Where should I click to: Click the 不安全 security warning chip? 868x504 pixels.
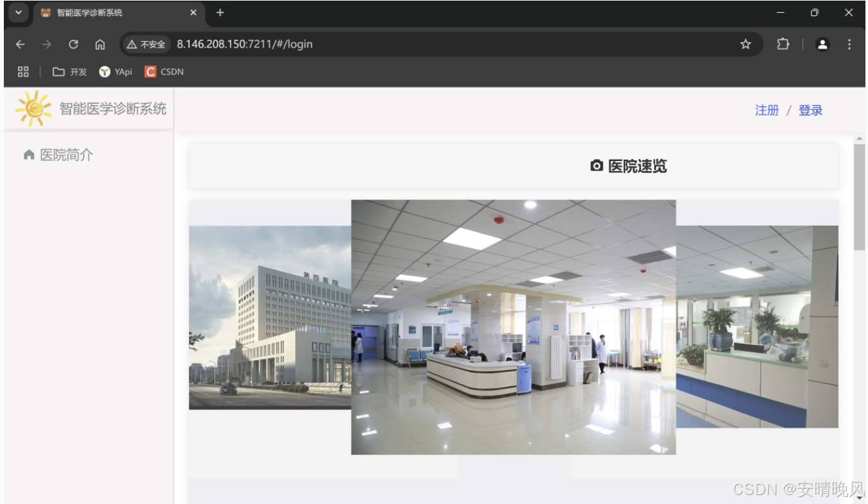point(146,44)
